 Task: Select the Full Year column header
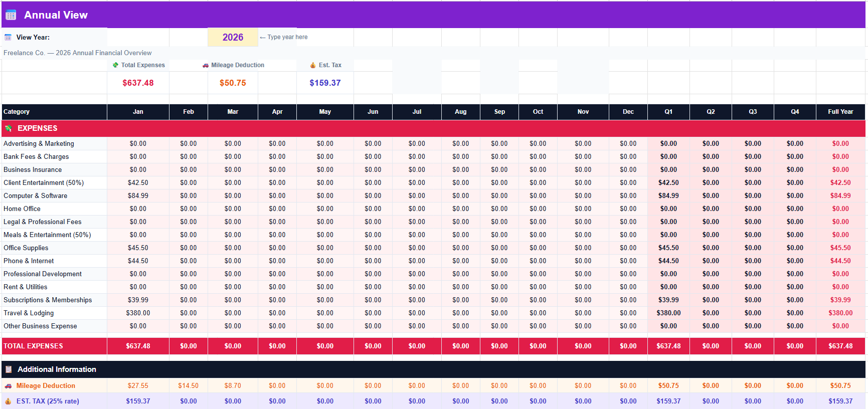[x=840, y=112]
